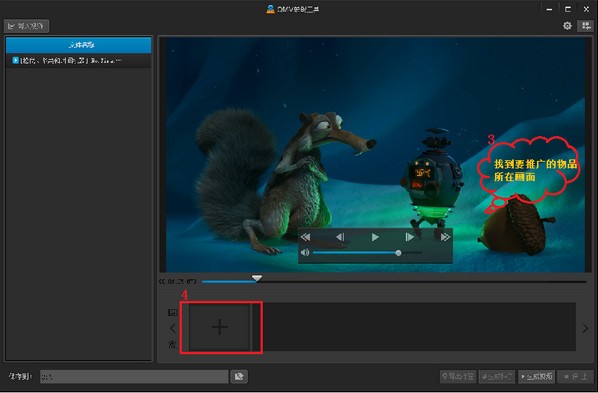This screenshot has width=598, height=393.
Task: Click the second button in the bottom-right row
Action: coord(497,377)
